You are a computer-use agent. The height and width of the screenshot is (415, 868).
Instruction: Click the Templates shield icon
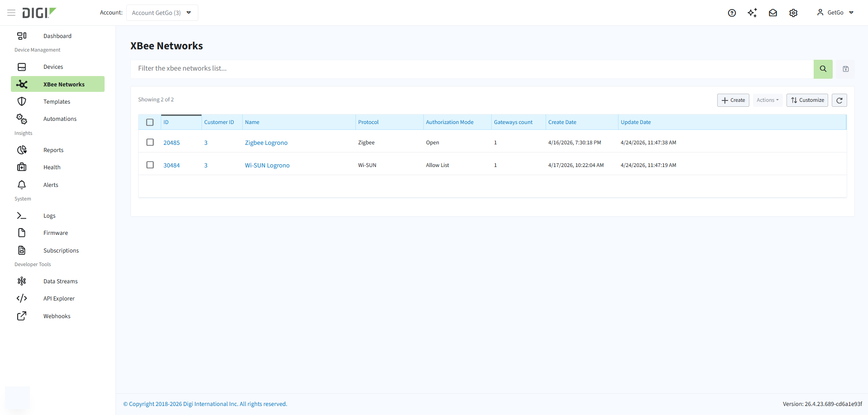coord(22,101)
